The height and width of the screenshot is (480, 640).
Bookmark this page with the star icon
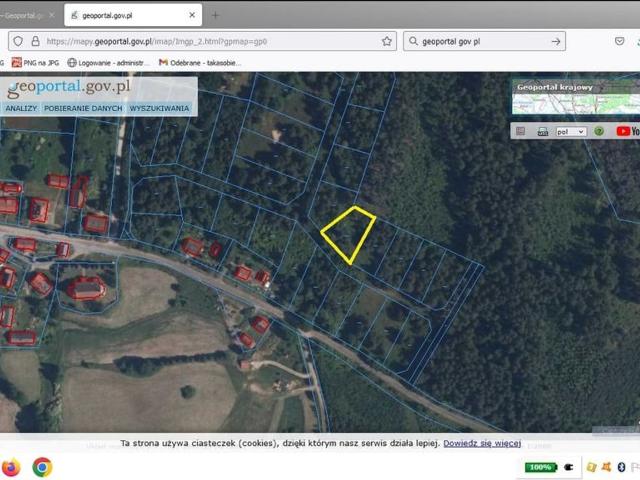click(387, 41)
